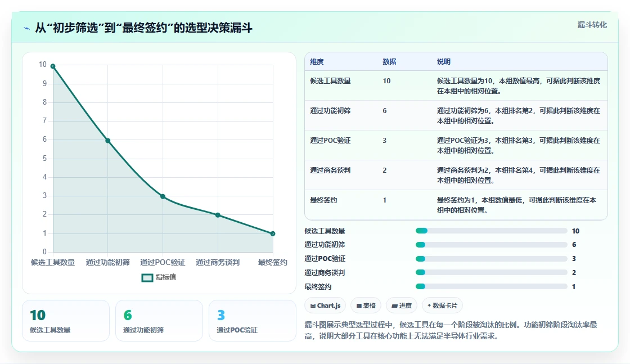
Task: Click the chart data point at 候选工具数量
Action: click(x=53, y=66)
